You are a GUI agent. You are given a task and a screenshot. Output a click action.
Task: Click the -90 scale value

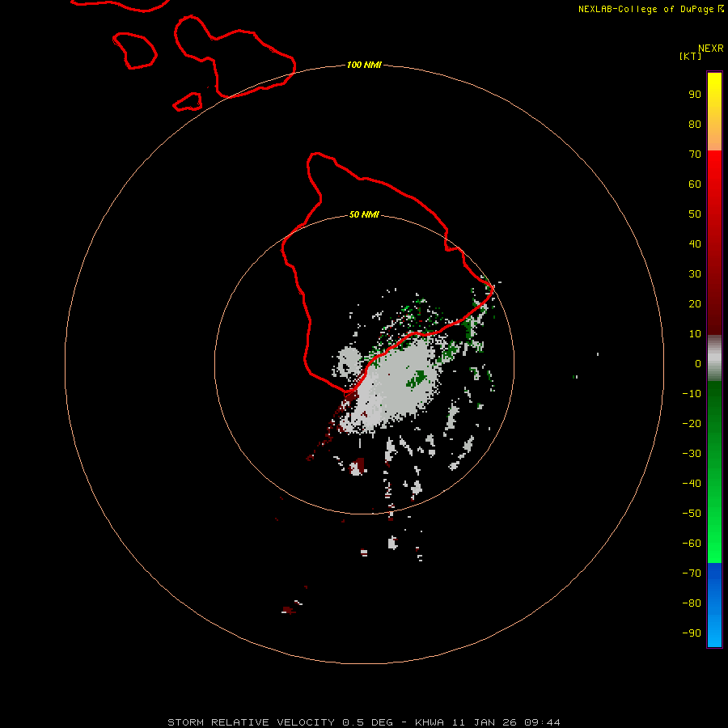coord(692,633)
